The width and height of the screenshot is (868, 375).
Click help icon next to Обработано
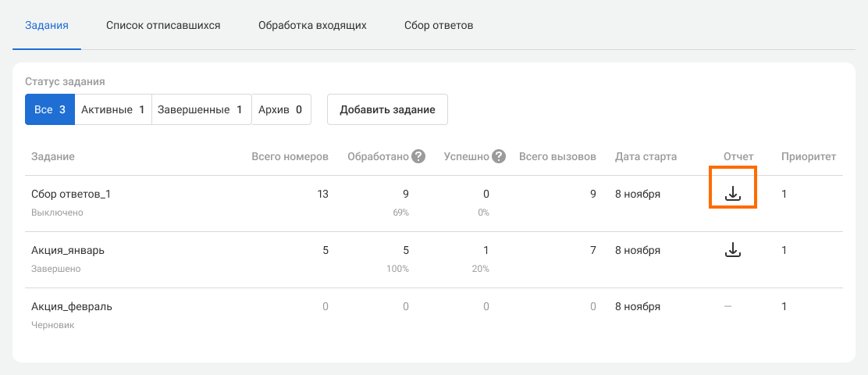[418, 156]
